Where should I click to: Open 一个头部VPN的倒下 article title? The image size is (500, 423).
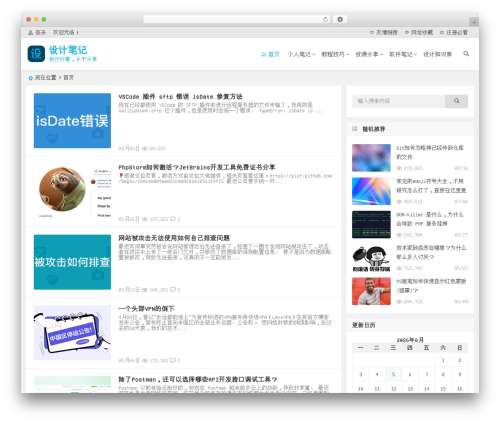point(146,309)
